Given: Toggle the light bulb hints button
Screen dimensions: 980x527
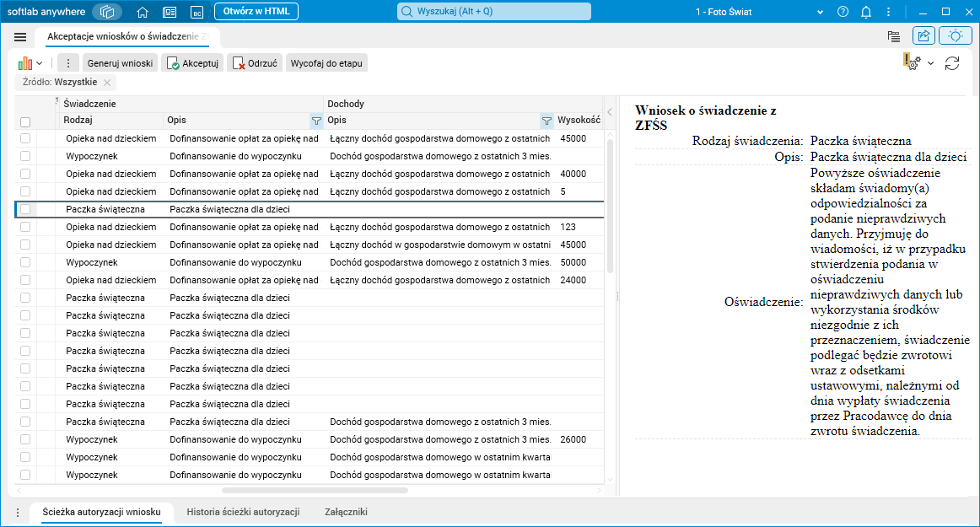Looking at the screenshot, I should tap(955, 36).
